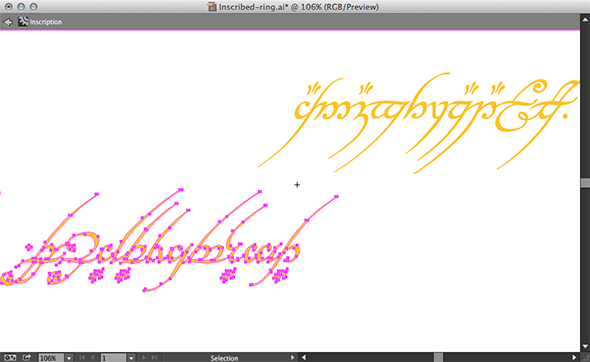Click the vertical scrollbar down arrow
Image resolution: width=590 pixels, height=362 pixels.
585,346
